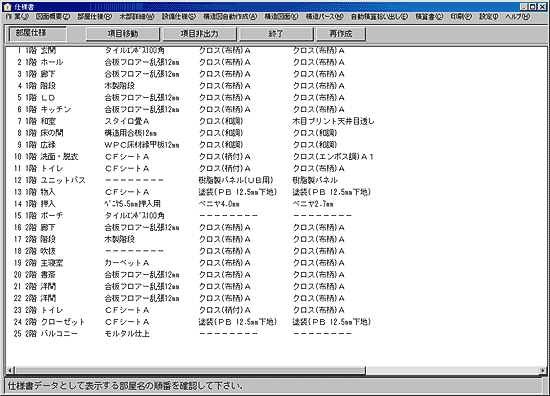Select row 7 1階 和室
The width and height of the screenshot is (550, 396).
click(x=194, y=121)
